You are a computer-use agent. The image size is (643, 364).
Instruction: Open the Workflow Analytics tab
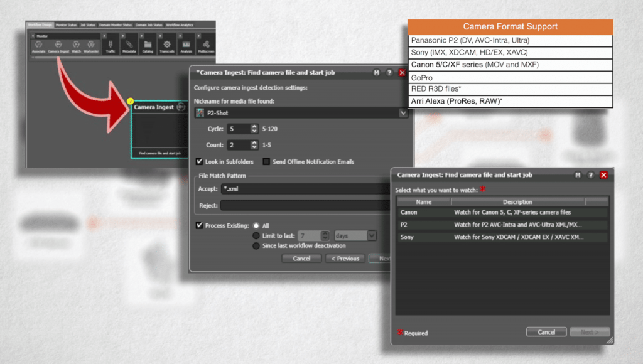coord(180,25)
